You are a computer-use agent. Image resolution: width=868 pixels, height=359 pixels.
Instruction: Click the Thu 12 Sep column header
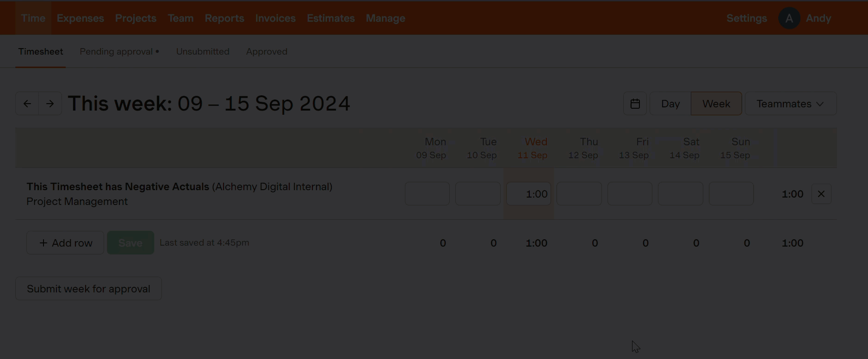pos(583,148)
